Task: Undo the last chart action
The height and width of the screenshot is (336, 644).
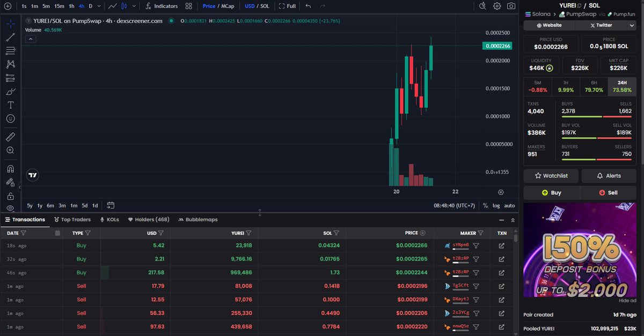Action: [x=308, y=6]
